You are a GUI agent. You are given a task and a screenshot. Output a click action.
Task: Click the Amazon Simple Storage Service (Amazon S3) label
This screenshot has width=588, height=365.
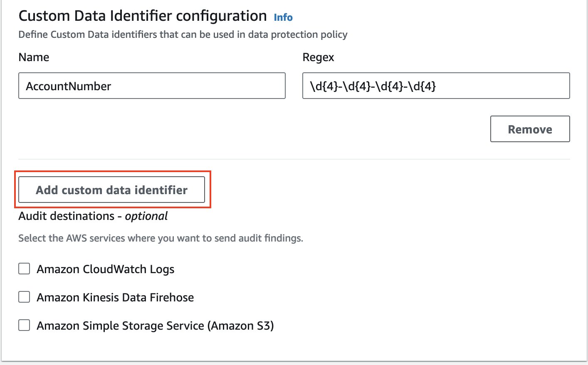[x=155, y=326]
